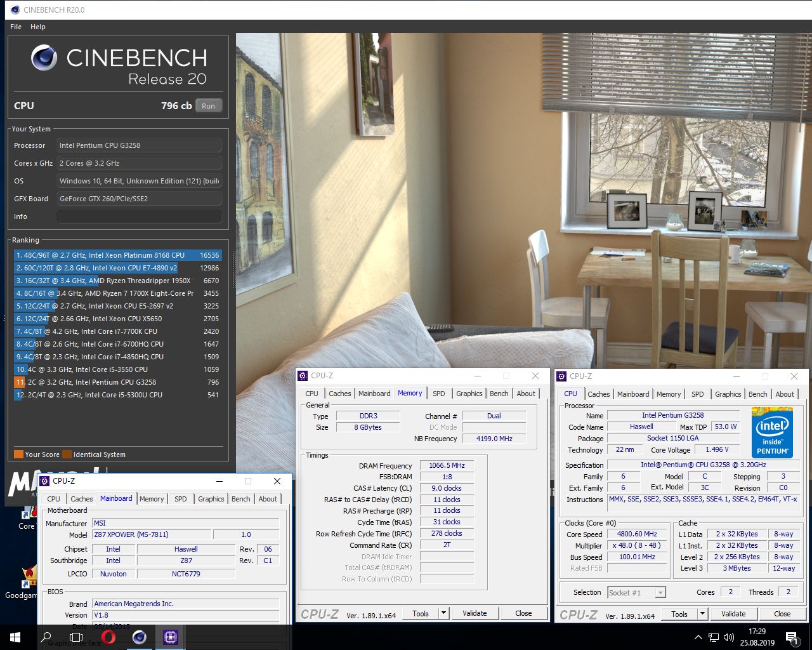Click the Your Score orange legend swatch
Image resolution: width=812 pixels, height=650 pixels.
(x=18, y=454)
